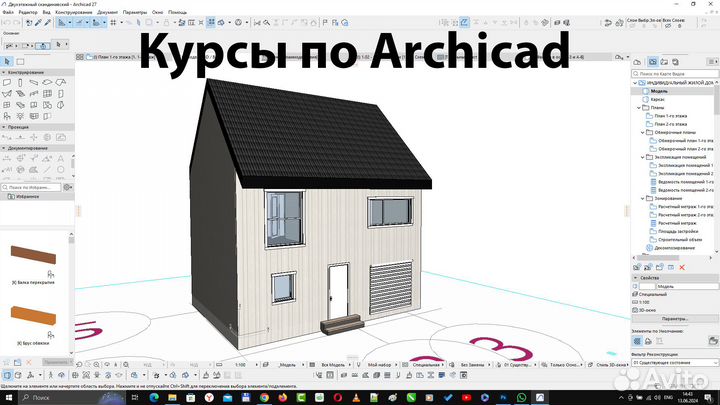Select the Wall tool
This screenshot has height=405, width=720.
[7, 83]
